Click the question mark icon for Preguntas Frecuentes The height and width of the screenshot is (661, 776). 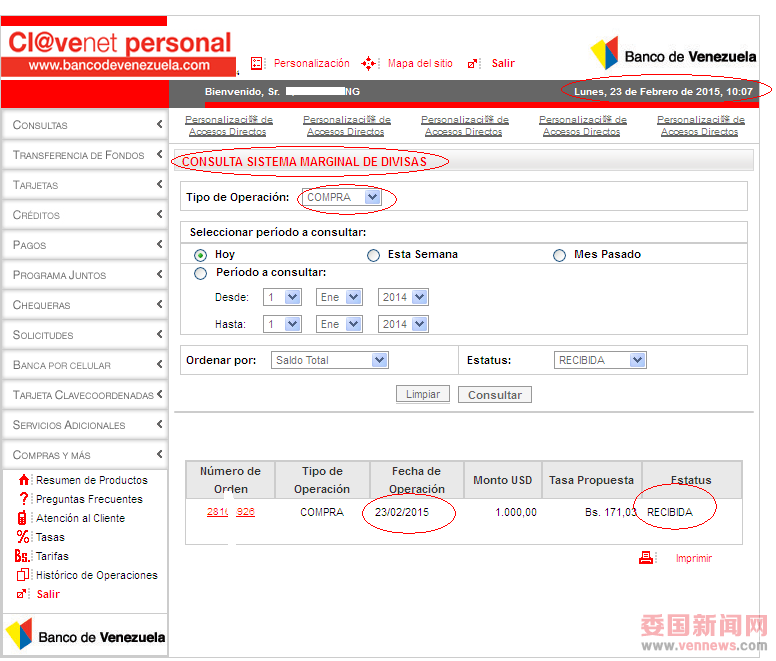(x=23, y=498)
